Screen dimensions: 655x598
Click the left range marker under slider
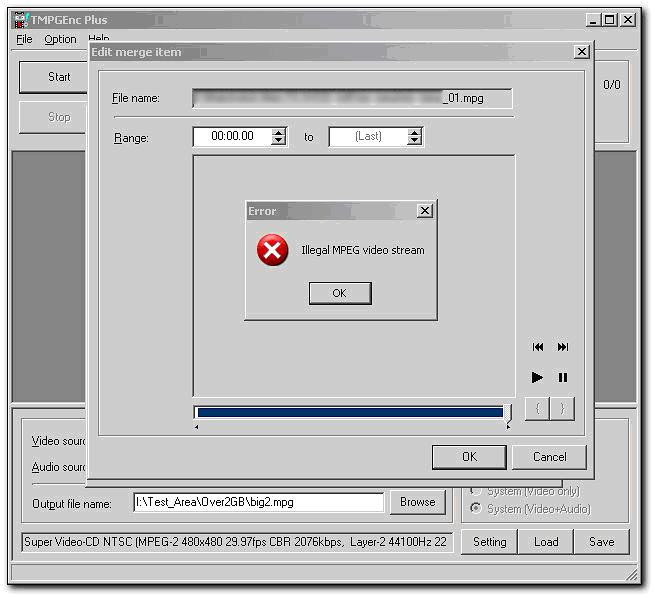(196, 427)
